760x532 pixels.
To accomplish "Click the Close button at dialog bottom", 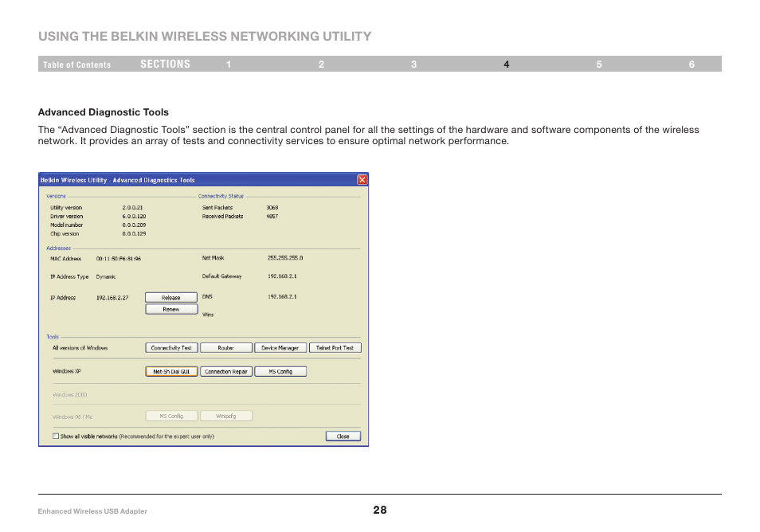I will (343, 436).
